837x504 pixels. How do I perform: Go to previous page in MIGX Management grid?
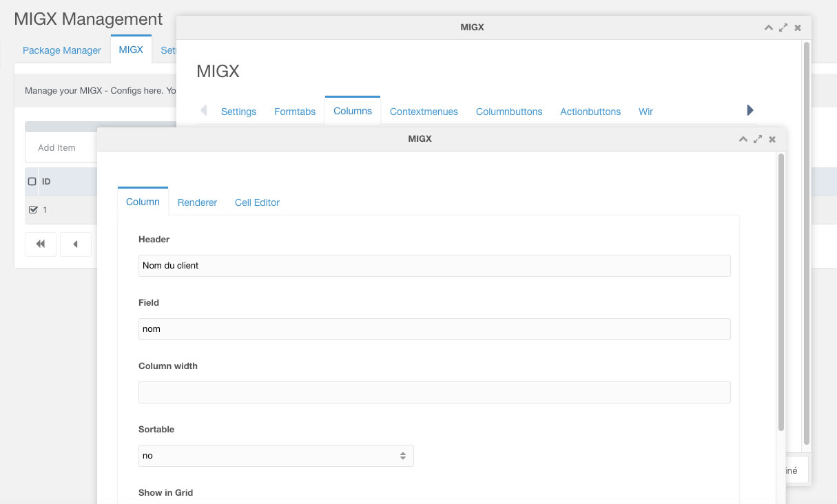pyautogui.click(x=76, y=244)
